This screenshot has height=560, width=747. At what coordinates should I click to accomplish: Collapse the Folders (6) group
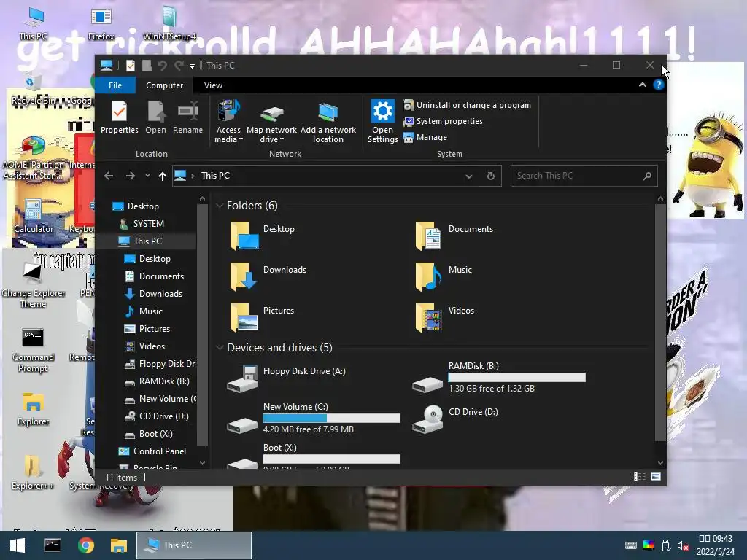pyautogui.click(x=220, y=206)
